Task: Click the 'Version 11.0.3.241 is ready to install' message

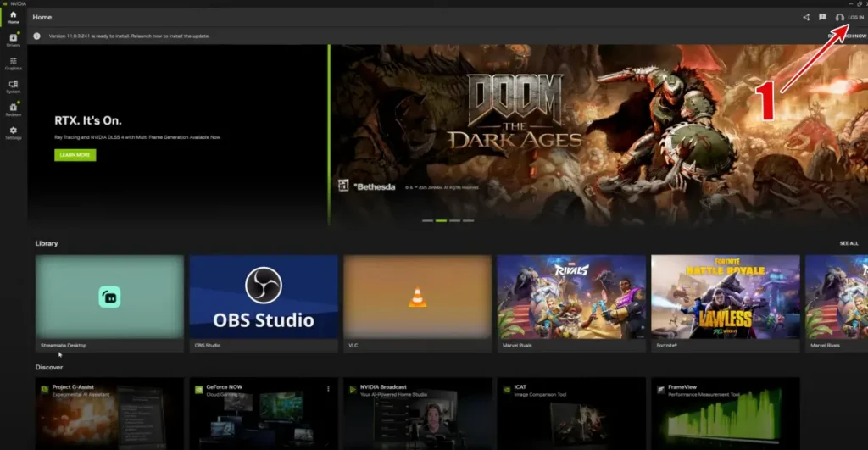Action: pyautogui.click(x=129, y=36)
